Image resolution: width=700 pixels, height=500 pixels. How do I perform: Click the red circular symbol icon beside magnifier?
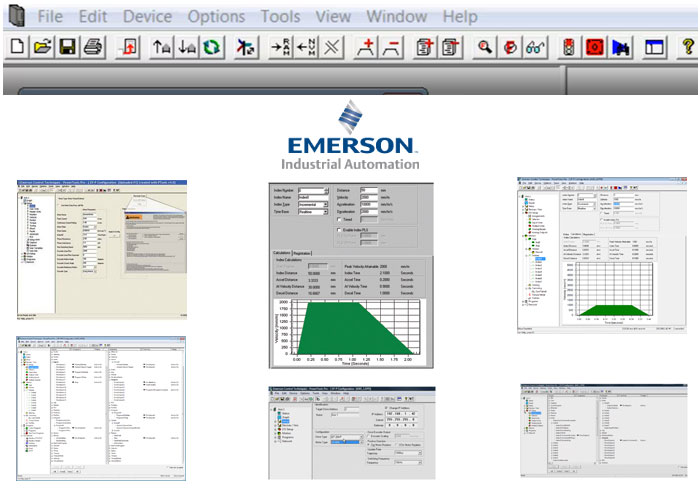(510, 47)
